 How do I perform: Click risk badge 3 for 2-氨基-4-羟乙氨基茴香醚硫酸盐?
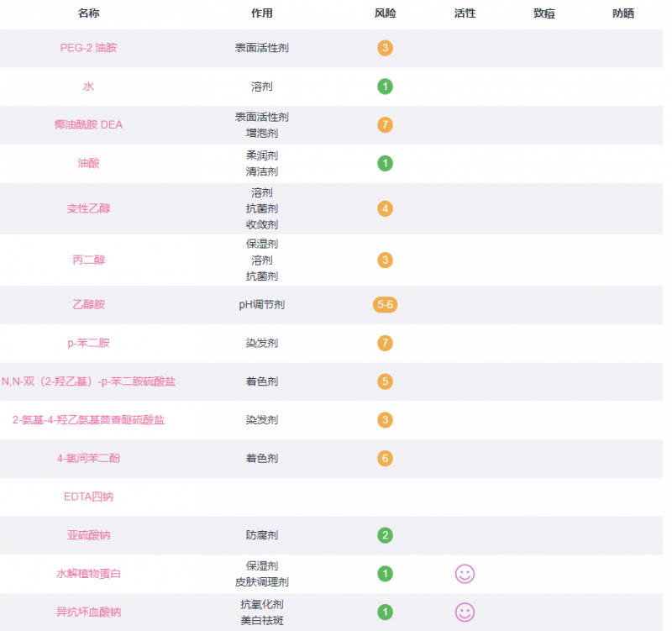tap(385, 419)
